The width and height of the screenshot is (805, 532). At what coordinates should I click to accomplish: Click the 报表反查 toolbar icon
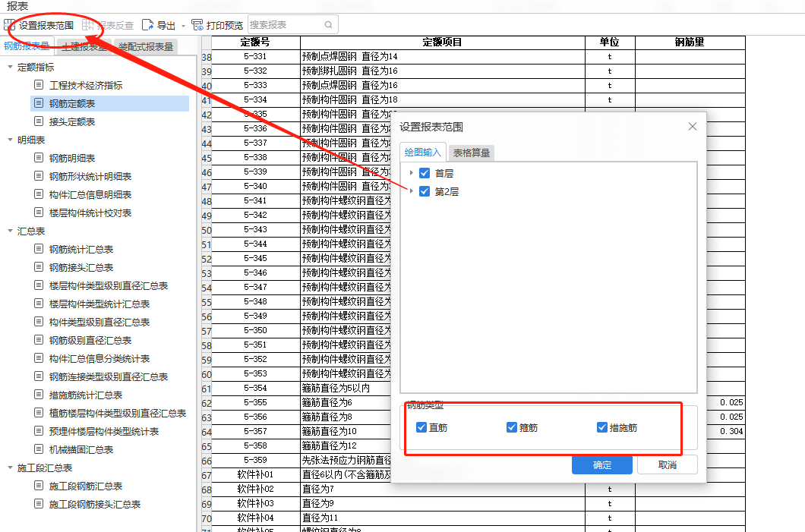[x=88, y=25]
